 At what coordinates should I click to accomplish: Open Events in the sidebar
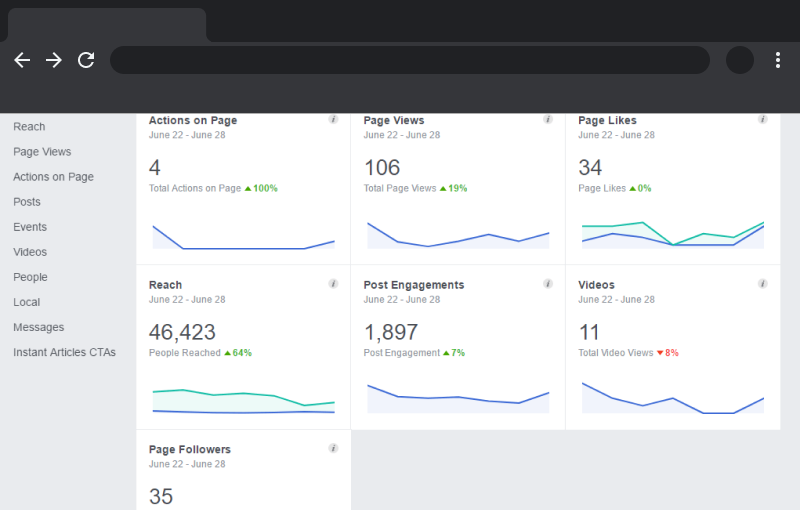pyautogui.click(x=30, y=226)
